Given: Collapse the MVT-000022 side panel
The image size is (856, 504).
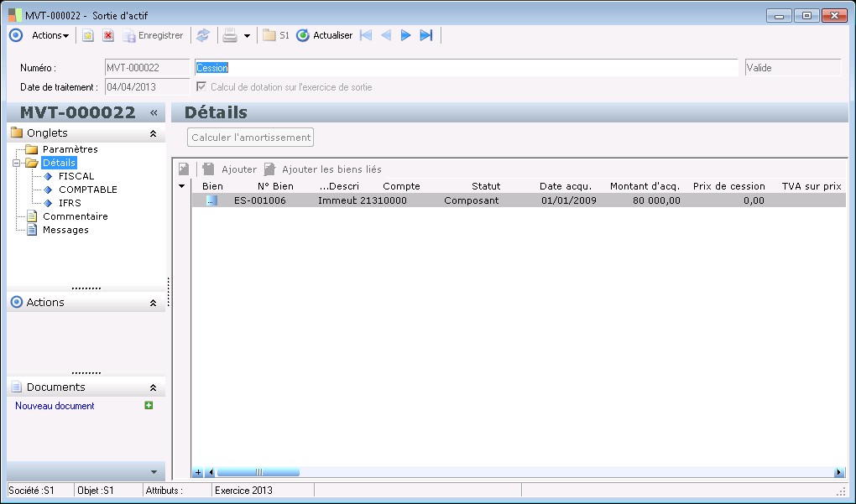Looking at the screenshot, I should pyautogui.click(x=154, y=113).
